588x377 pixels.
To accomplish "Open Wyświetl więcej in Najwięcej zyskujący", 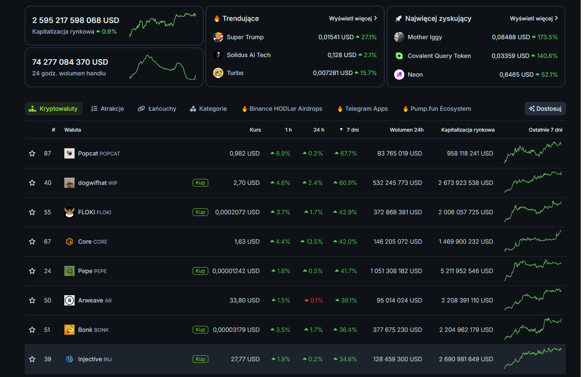I will point(534,18).
